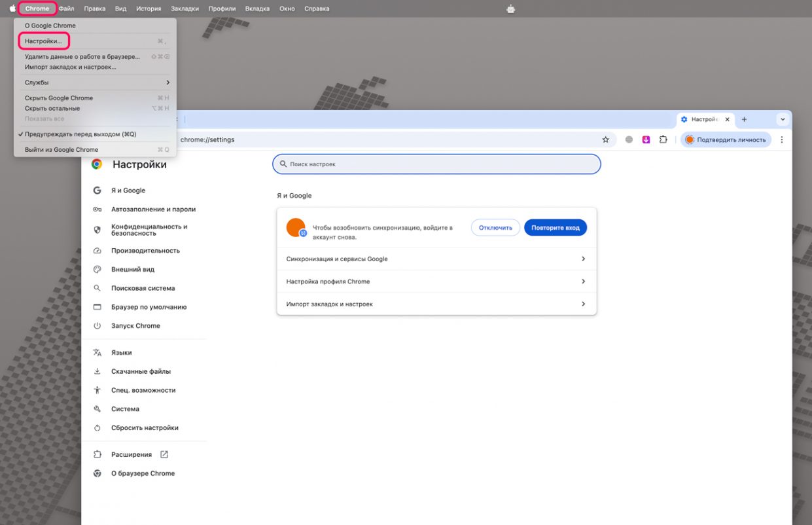Open the Chrome menu in the menu bar
This screenshot has height=525, width=812.
tap(37, 9)
